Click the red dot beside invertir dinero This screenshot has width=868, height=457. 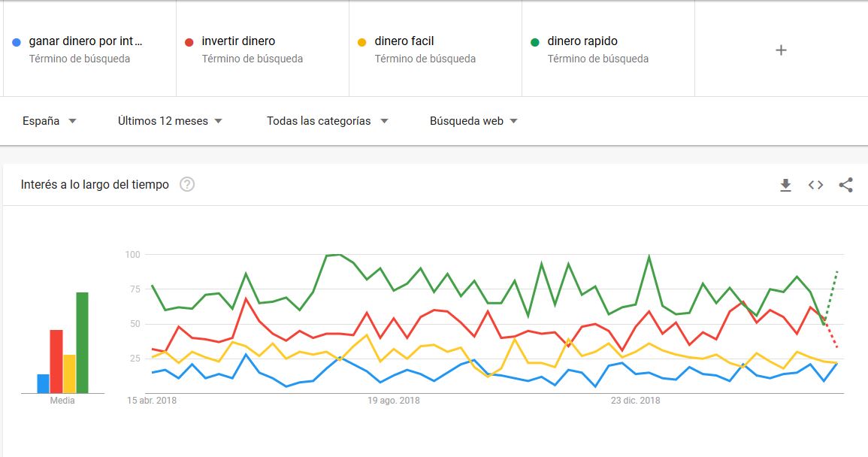point(189,42)
